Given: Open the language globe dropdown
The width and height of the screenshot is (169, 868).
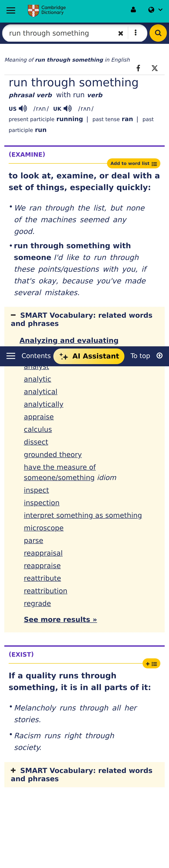Looking at the screenshot, I should pyautogui.click(x=155, y=10).
